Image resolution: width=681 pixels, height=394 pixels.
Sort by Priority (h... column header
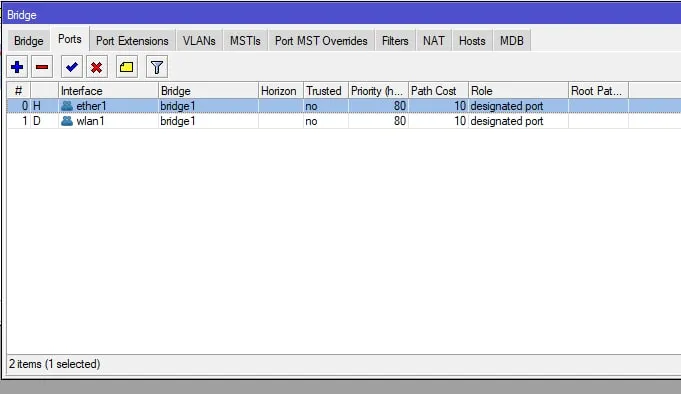coord(378,91)
